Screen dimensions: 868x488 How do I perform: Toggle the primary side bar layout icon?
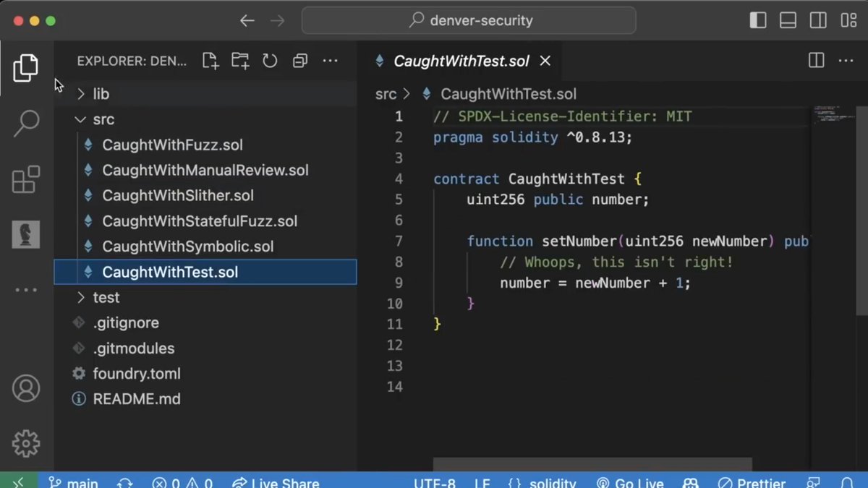click(x=758, y=20)
